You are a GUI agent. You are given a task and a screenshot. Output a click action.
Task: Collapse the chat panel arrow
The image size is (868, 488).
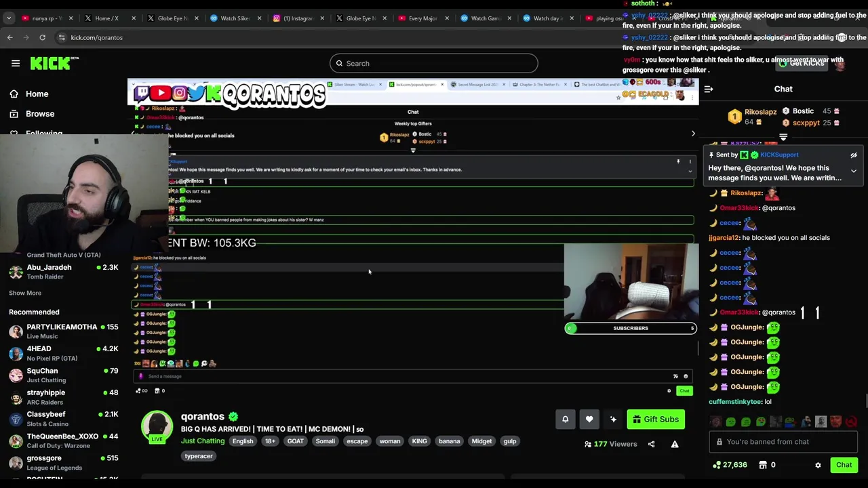pos(709,89)
